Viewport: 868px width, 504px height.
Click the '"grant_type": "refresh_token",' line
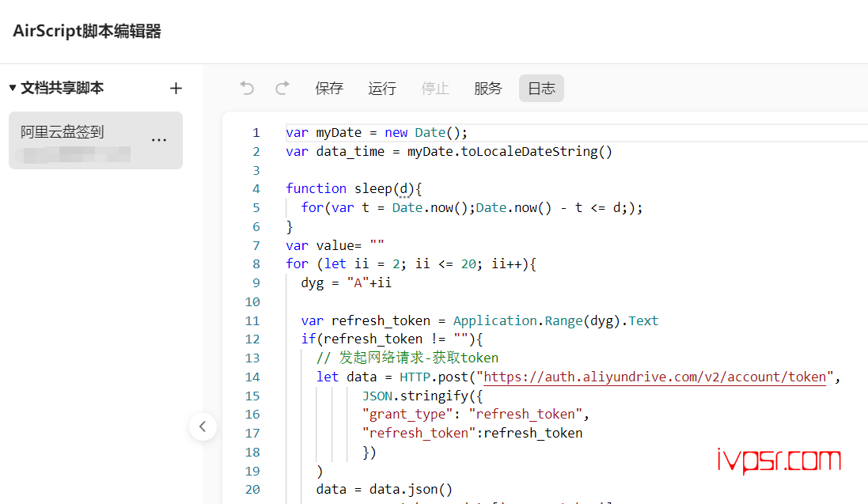(476, 415)
